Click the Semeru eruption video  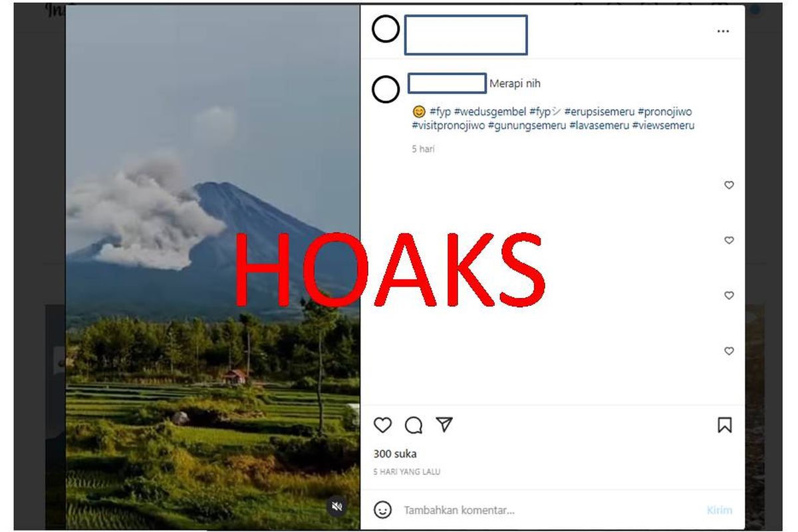[x=213, y=267]
